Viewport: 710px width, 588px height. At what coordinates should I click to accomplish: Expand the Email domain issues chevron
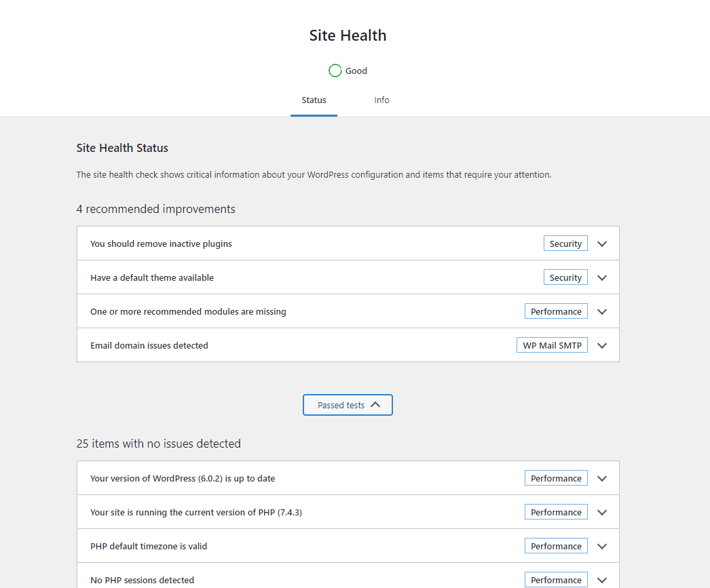[x=602, y=345]
